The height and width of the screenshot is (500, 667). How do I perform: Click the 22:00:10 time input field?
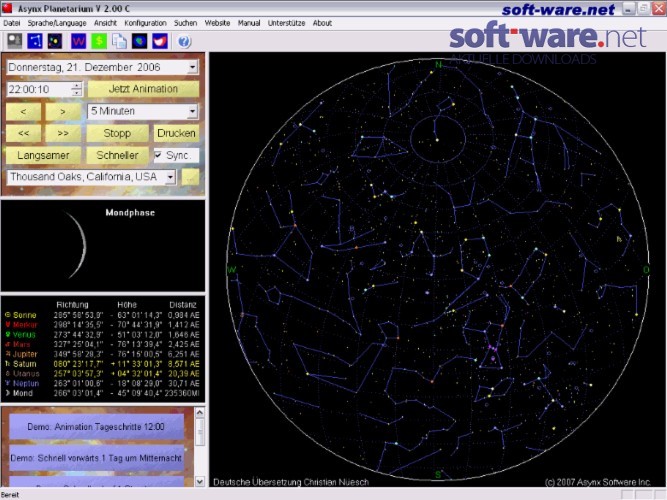point(39,89)
